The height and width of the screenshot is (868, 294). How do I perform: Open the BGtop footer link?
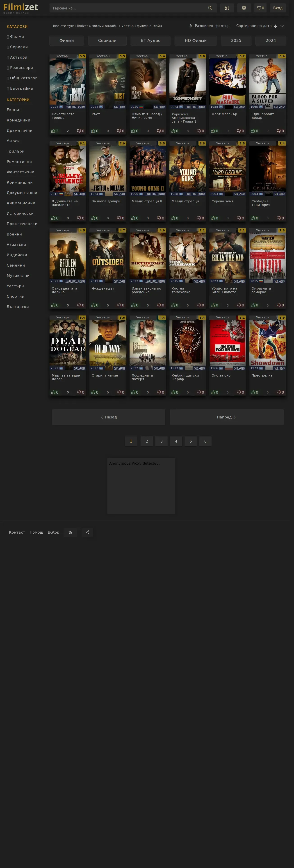point(54,532)
